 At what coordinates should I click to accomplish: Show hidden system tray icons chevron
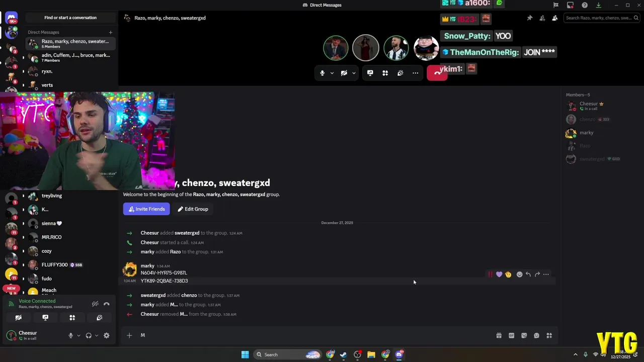pyautogui.click(x=576, y=354)
